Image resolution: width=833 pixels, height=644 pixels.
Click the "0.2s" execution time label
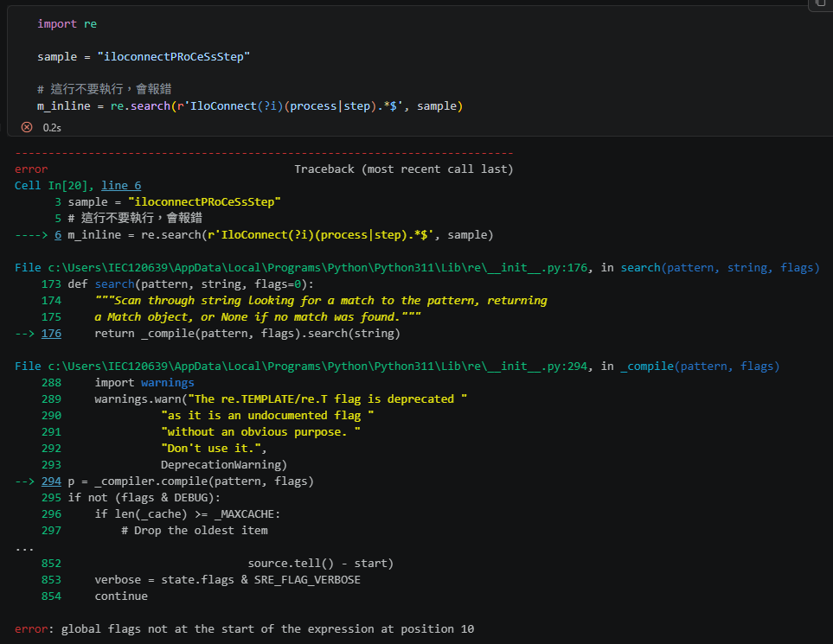pos(52,127)
